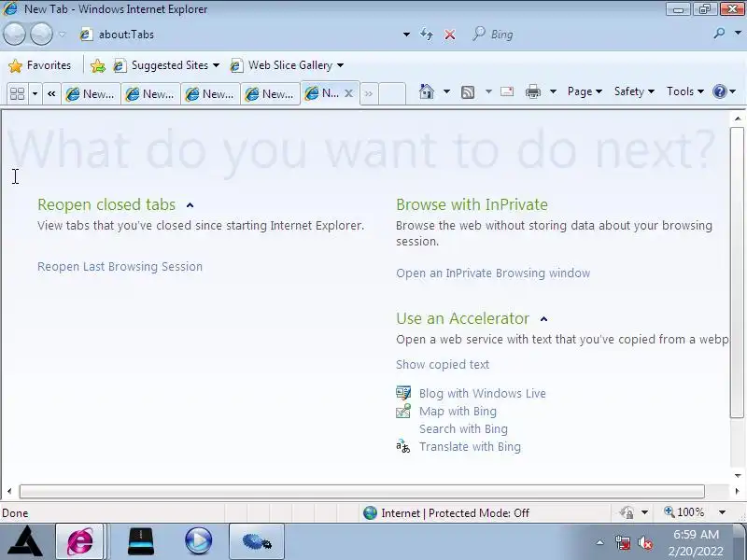Click the about:Tabs address bar
Screen dimensions: 747x560
[238, 35]
